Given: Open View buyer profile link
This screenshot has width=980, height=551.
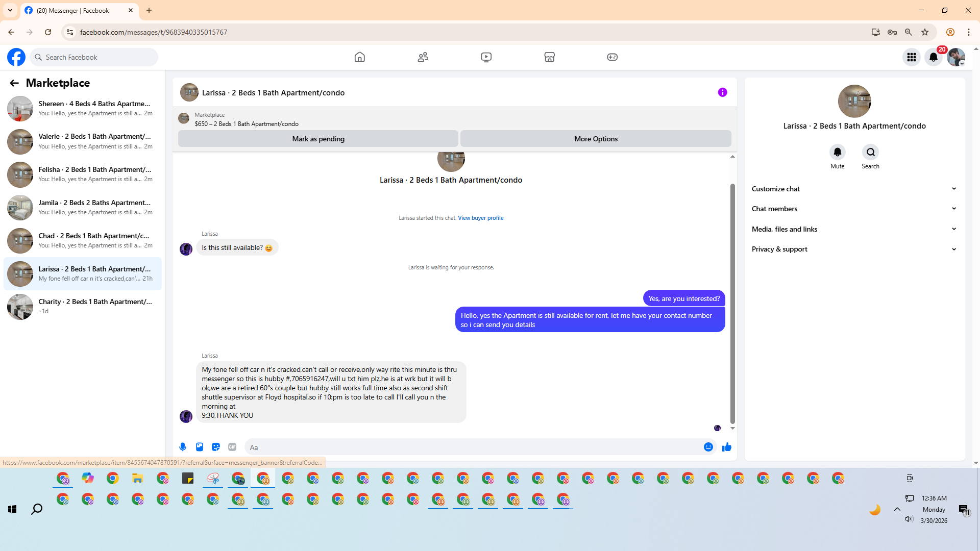Looking at the screenshot, I should (480, 218).
